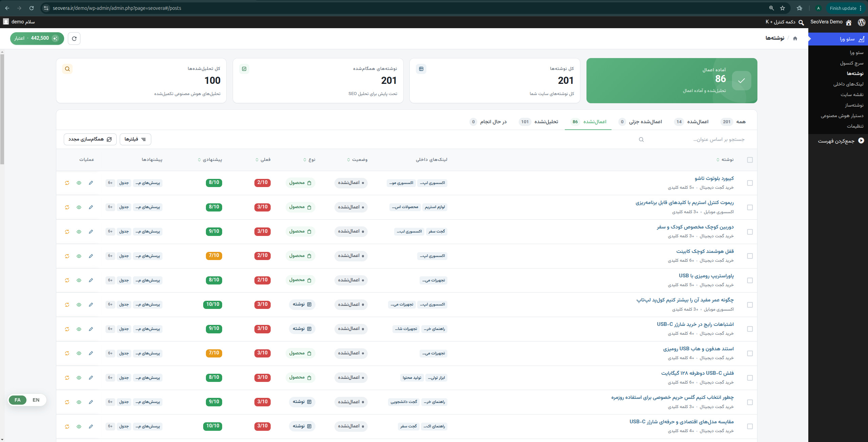Click the 442,500 اعتبار credit badge

(37, 38)
